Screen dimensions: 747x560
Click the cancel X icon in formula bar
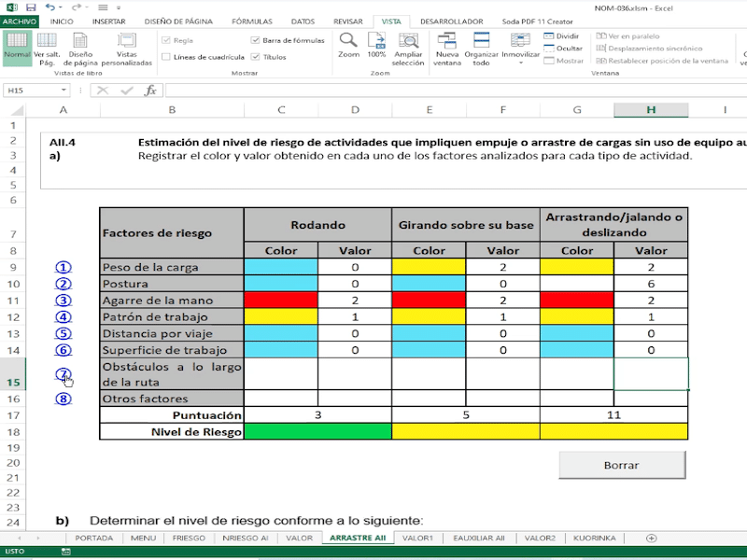point(103,91)
